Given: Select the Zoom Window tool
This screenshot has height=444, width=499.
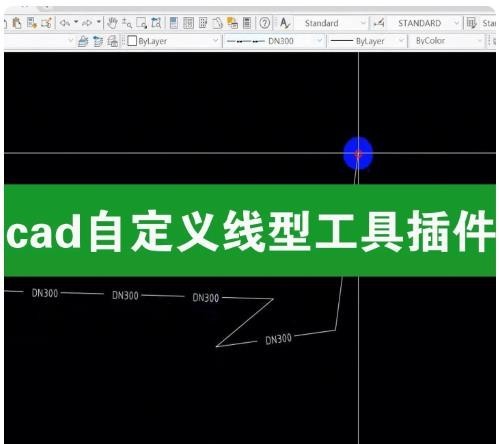Looking at the screenshot, I should tap(141, 23).
